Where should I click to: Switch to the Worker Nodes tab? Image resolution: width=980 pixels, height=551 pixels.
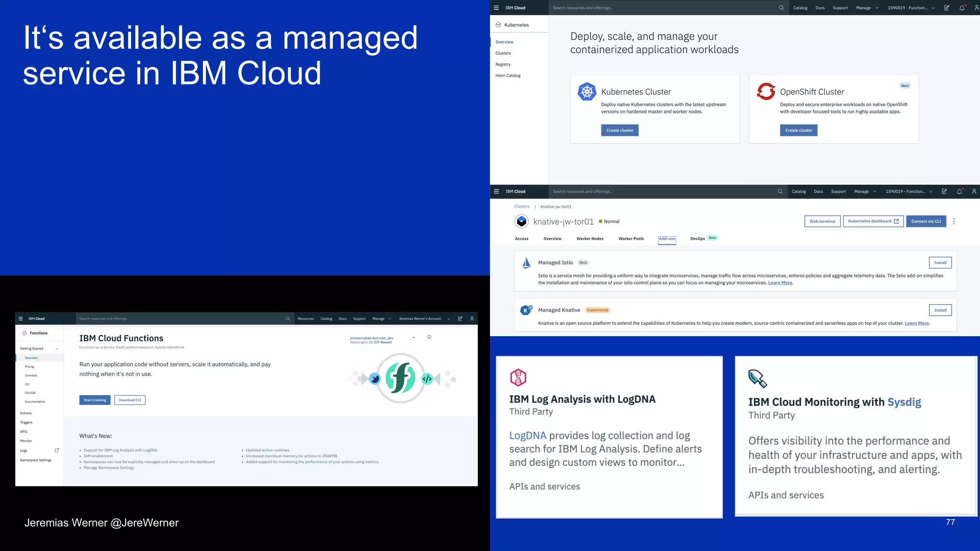click(x=590, y=239)
